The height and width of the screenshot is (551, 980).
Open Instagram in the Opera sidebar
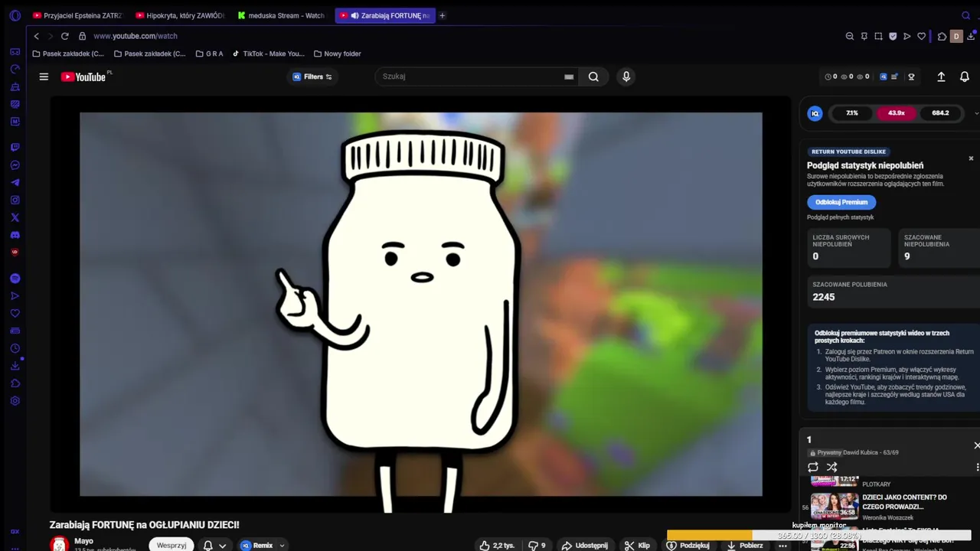15,201
